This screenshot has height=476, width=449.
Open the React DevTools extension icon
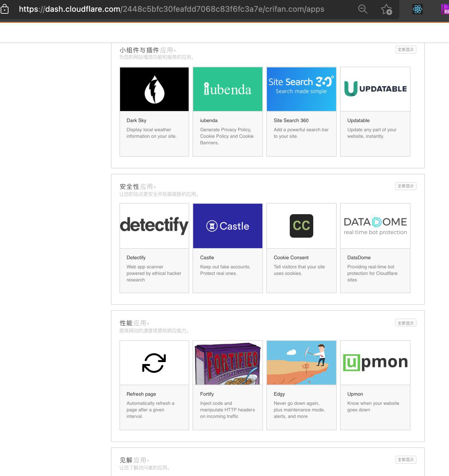pyautogui.click(x=418, y=9)
